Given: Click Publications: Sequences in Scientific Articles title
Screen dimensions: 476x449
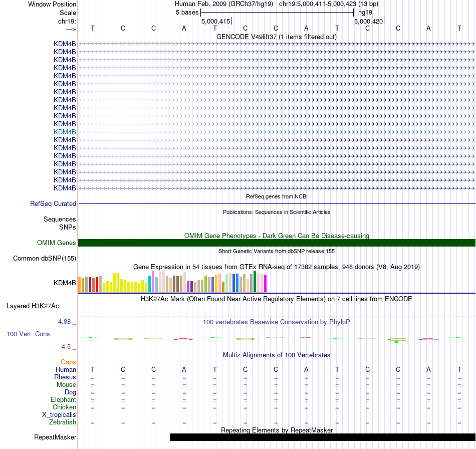Looking at the screenshot, I should click(x=277, y=212).
